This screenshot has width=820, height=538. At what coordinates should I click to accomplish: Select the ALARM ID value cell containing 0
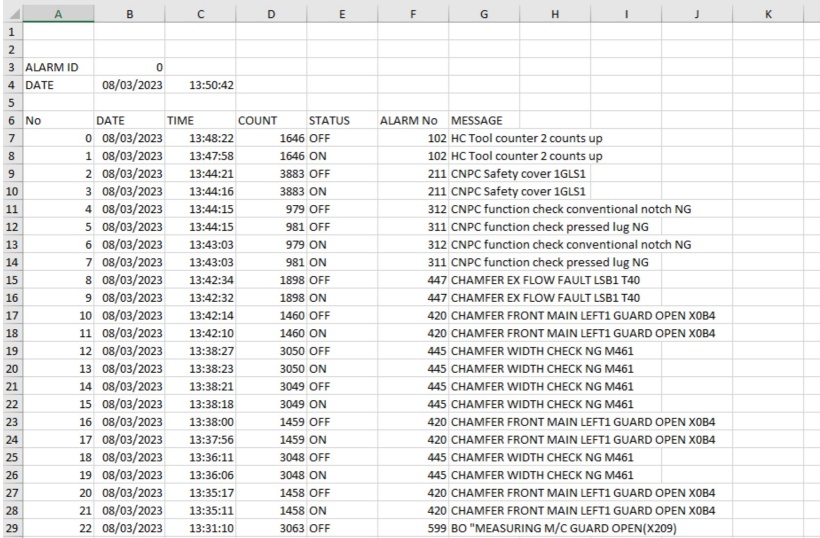[129, 66]
